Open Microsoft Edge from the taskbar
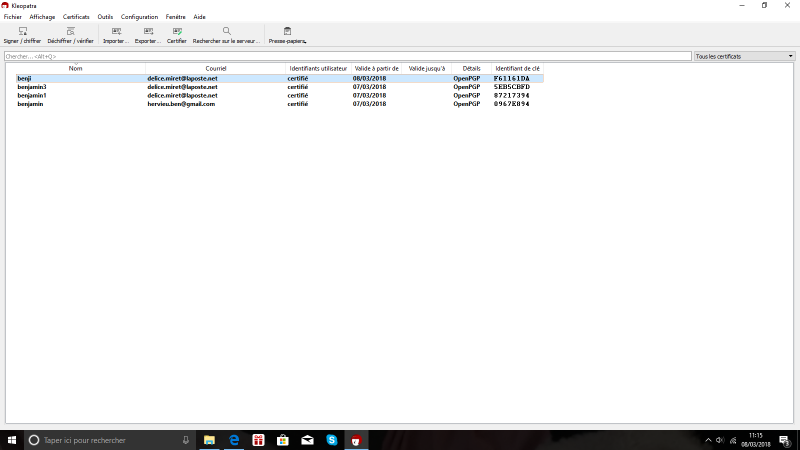The width and height of the screenshot is (800, 450). [234, 440]
